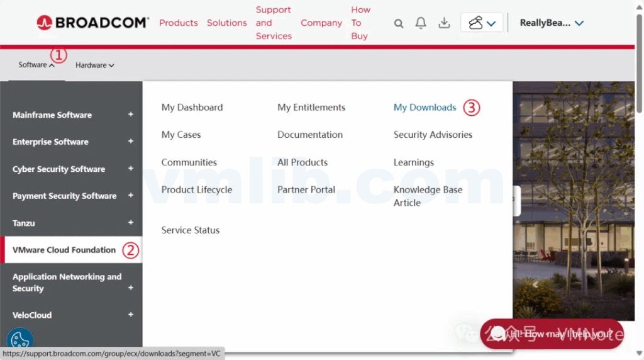Open the 'How may I help you' chat
644x360 pixels.
(x=552, y=334)
